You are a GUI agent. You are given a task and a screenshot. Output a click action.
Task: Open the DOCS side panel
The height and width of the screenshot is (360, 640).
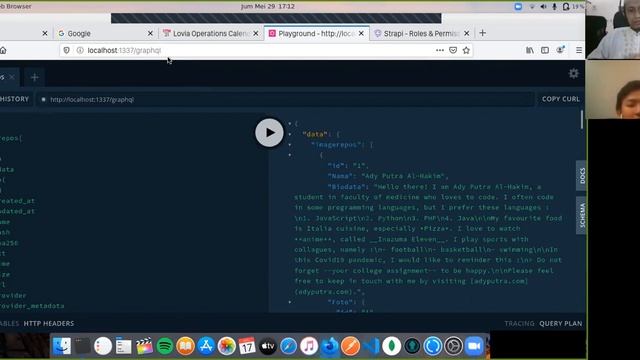(582, 176)
